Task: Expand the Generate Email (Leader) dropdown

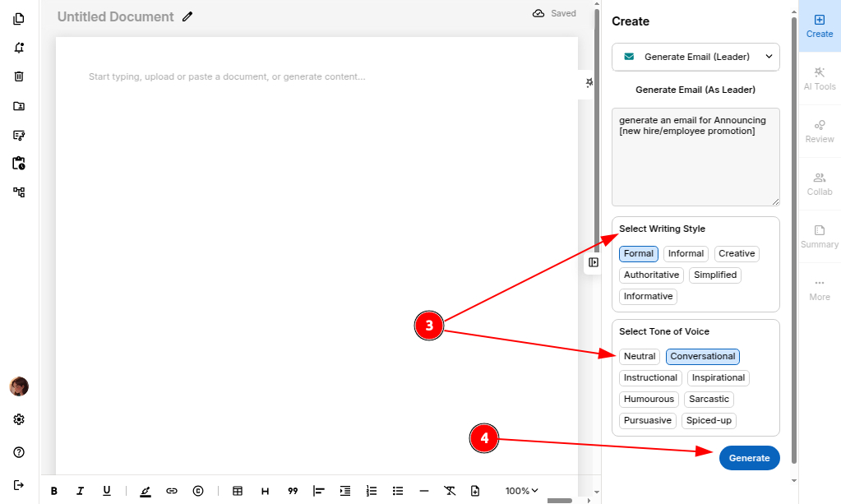Action: pyautogui.click(x=695, y=57)
